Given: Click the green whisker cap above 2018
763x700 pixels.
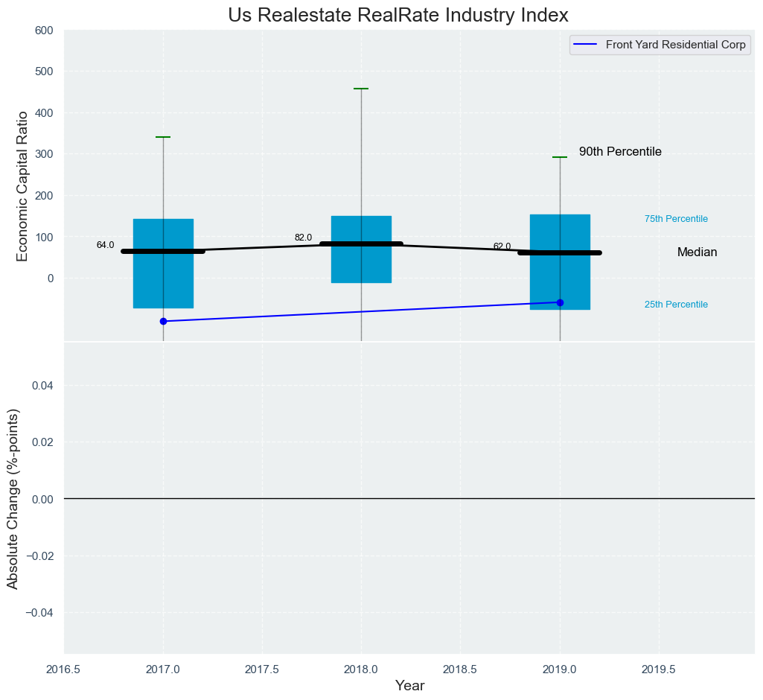Looking at the screenshot, I should [x=361, y=89].
